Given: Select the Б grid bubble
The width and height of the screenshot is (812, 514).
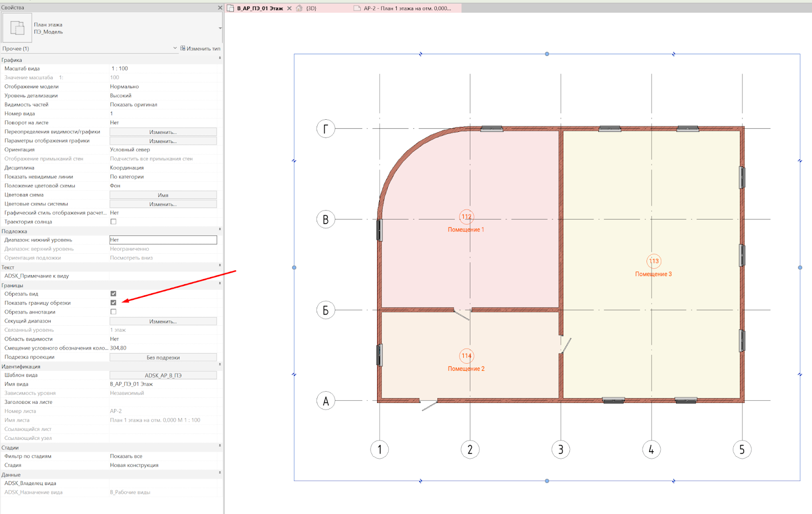Looking at the screenshot, I should tap(326, 310).
